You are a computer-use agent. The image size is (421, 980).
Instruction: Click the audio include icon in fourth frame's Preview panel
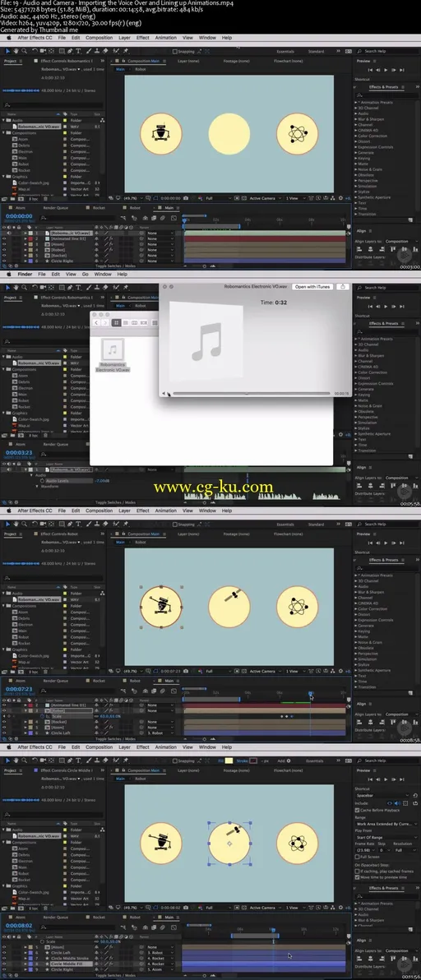pos(397,803)
